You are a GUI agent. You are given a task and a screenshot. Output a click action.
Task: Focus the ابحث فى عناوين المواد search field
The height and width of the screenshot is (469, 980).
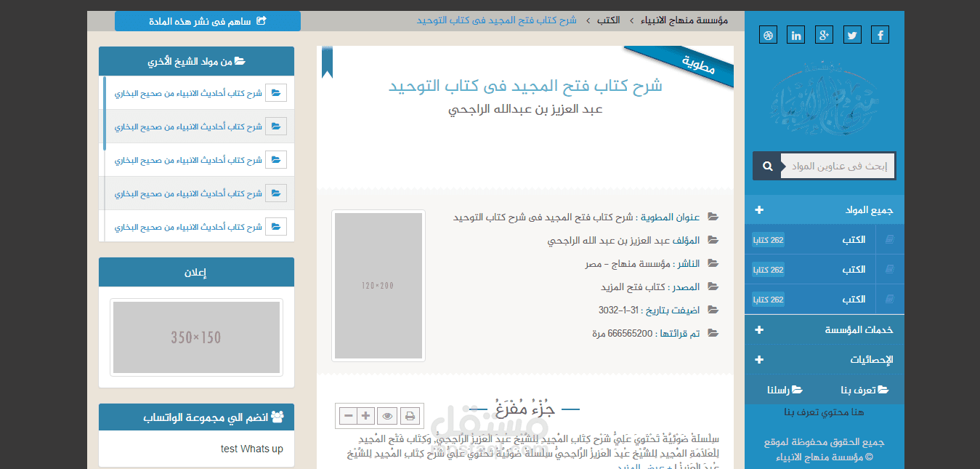coord(838,166)
